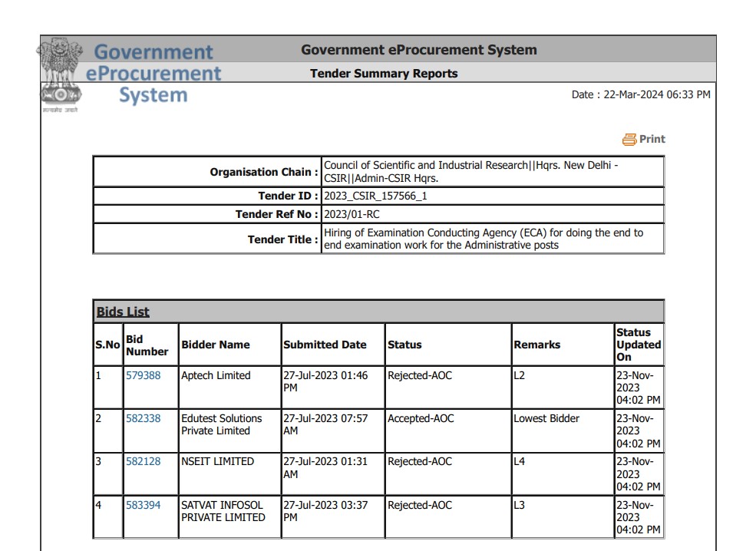The image size is (756, 551).
Task: Click the Bids List heading
Action: point(123,312)
